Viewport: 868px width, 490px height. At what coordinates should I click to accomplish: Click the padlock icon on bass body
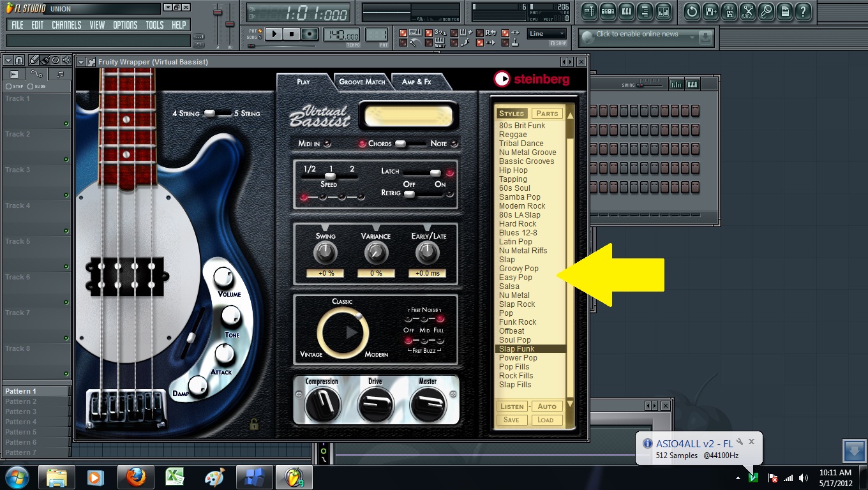click(254, 424)
